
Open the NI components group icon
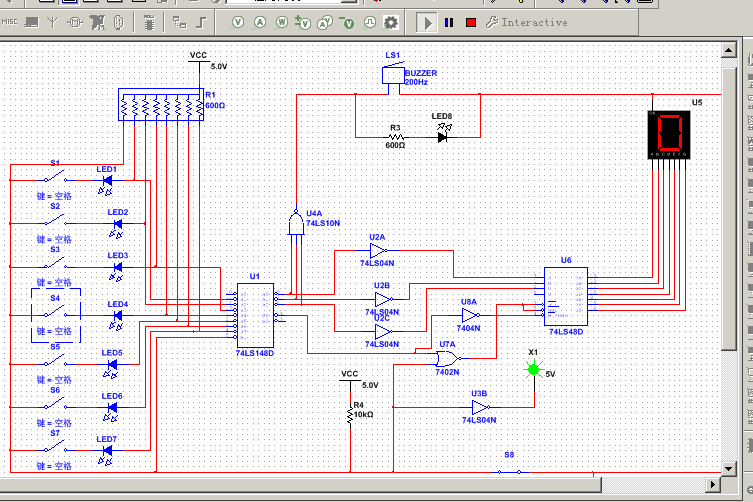click(97, 22)
